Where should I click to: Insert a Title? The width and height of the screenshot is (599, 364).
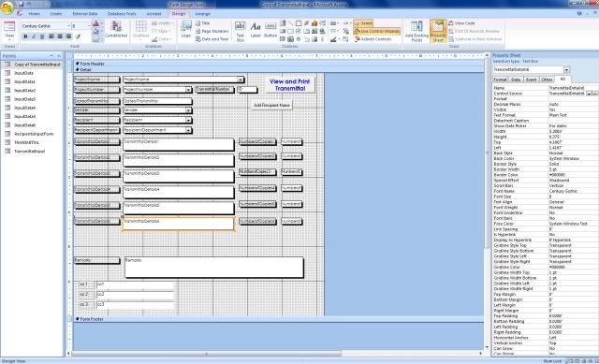click(x=203, y=23)
